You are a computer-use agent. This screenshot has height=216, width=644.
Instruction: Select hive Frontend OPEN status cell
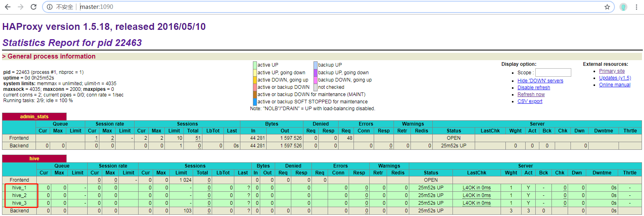431,180
